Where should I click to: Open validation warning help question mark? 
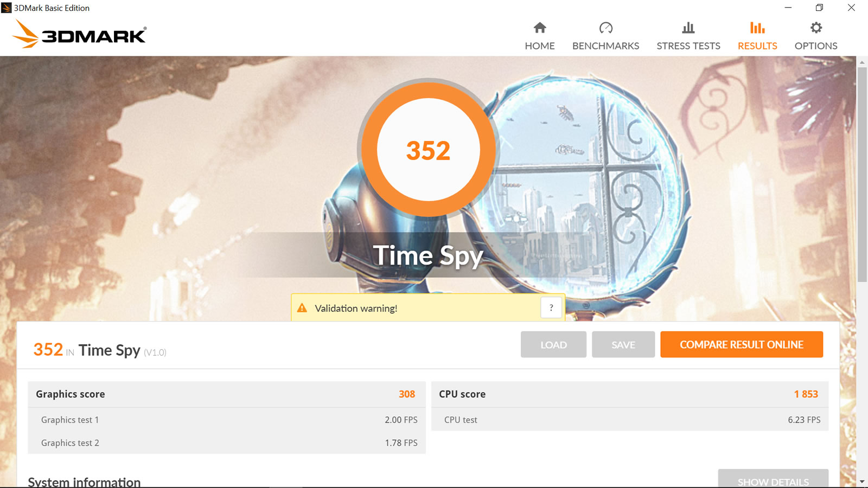click(x=551, y=307)
